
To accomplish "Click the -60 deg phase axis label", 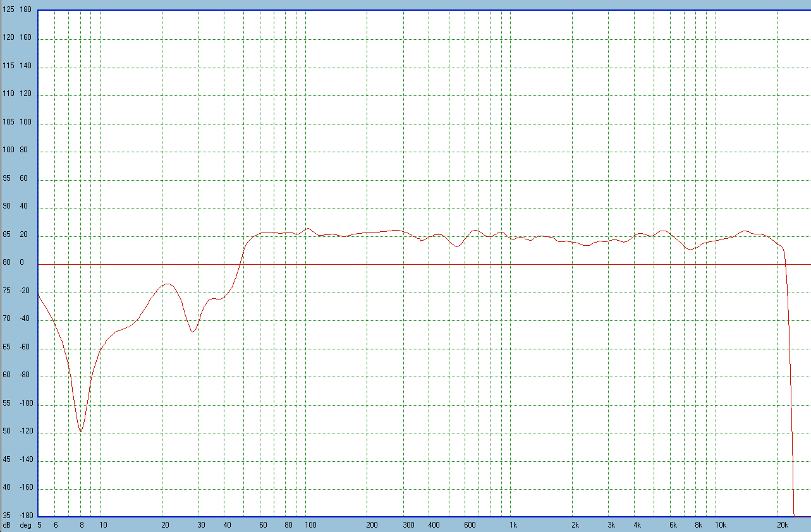I will pos(25,347).
